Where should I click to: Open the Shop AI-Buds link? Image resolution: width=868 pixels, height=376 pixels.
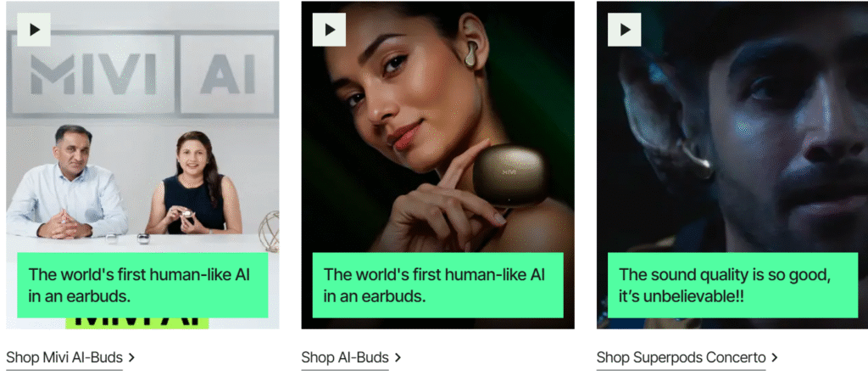[x=345, y=357]
